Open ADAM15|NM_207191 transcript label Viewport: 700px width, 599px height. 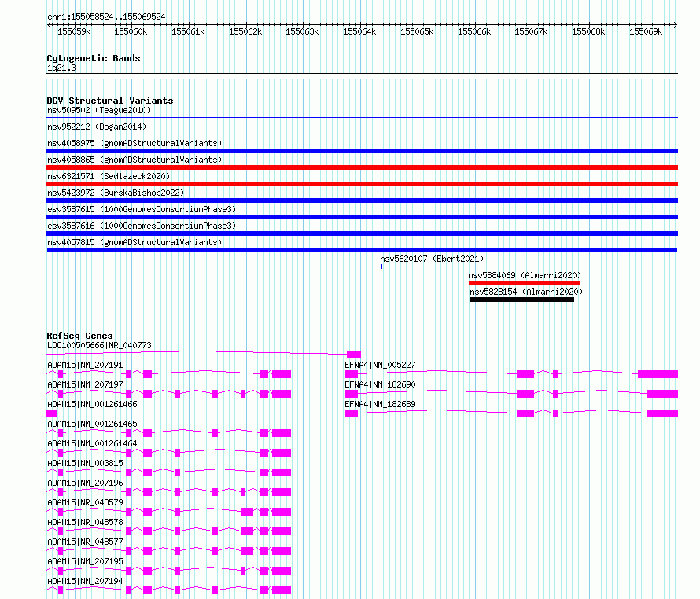[x=85, y=365]
